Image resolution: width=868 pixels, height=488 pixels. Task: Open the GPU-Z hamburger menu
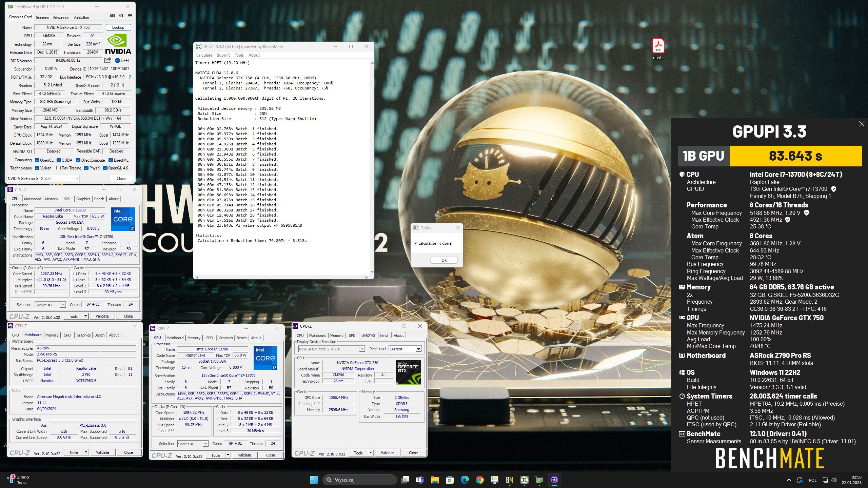[130, 16]
